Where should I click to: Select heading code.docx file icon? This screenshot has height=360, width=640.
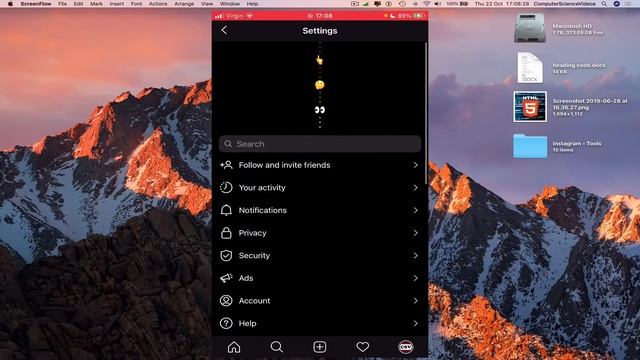tap(530, 67)
